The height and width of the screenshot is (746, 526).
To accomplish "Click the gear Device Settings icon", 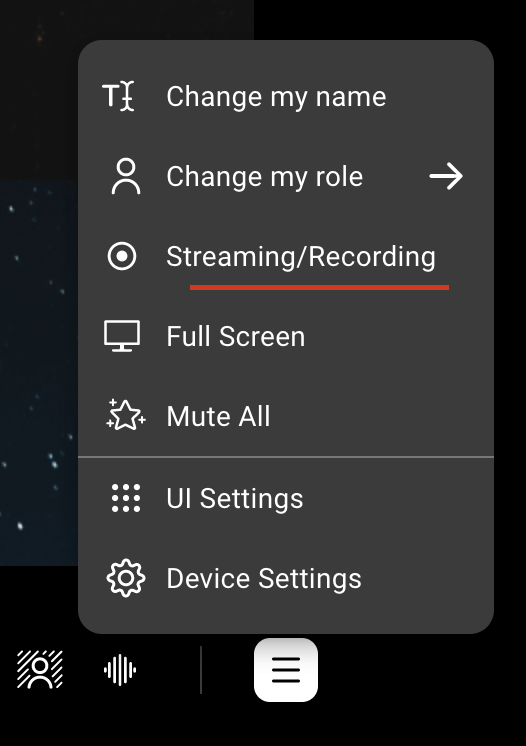I will [x=126, y=578].
